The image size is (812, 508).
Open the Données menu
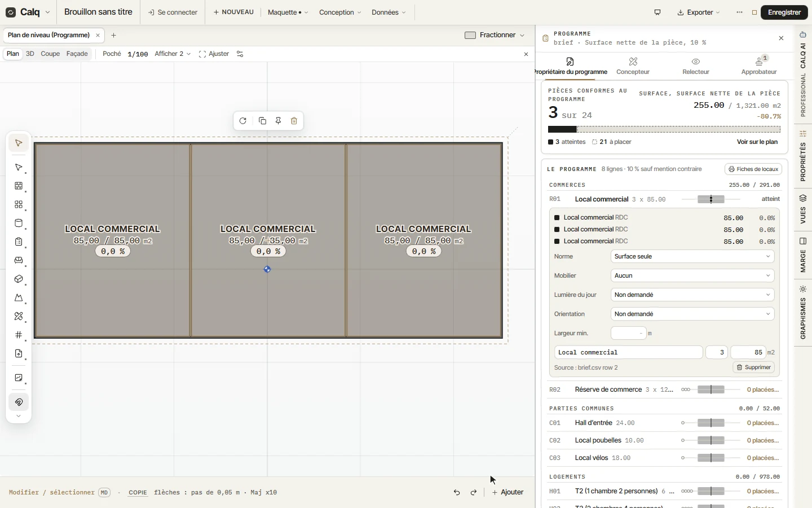point(389,12)
